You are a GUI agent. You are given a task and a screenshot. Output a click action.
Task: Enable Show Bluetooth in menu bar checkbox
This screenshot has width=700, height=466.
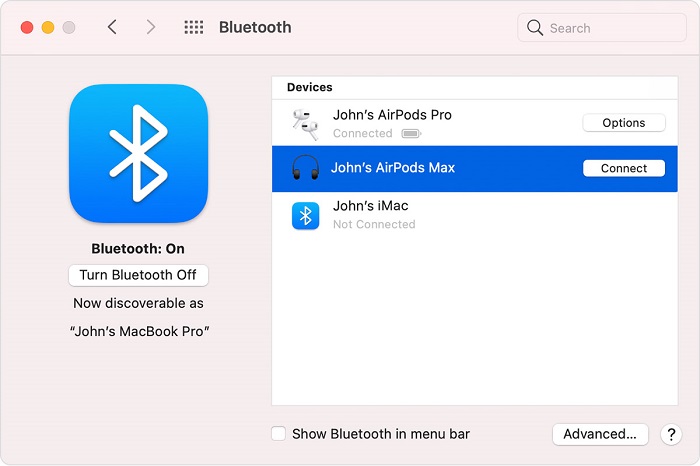pyautogui.click(x=279, y=434)
